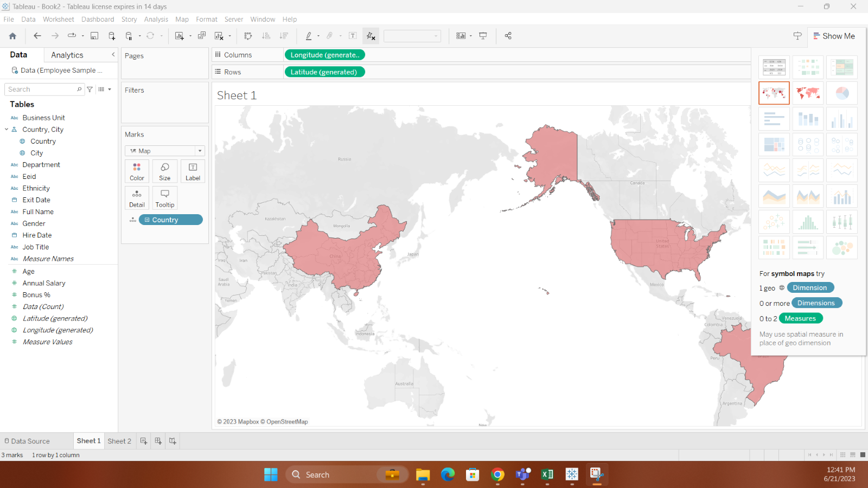
Task: Click the Add new data source icon
Action: point(112,36)
